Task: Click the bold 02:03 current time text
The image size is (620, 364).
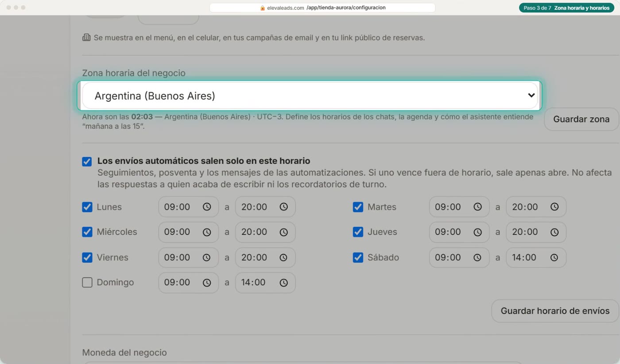Action: click(x=142, y=117)
